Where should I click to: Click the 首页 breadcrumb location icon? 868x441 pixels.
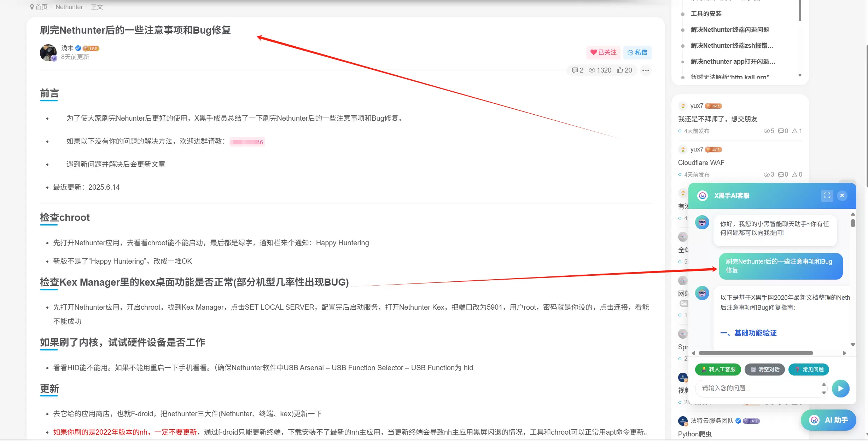(32, 7)
